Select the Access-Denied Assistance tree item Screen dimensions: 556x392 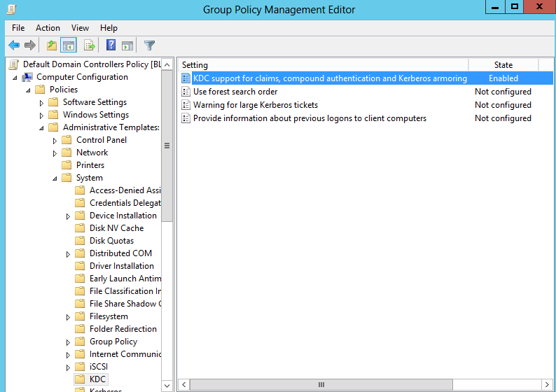tap(125, 190)
